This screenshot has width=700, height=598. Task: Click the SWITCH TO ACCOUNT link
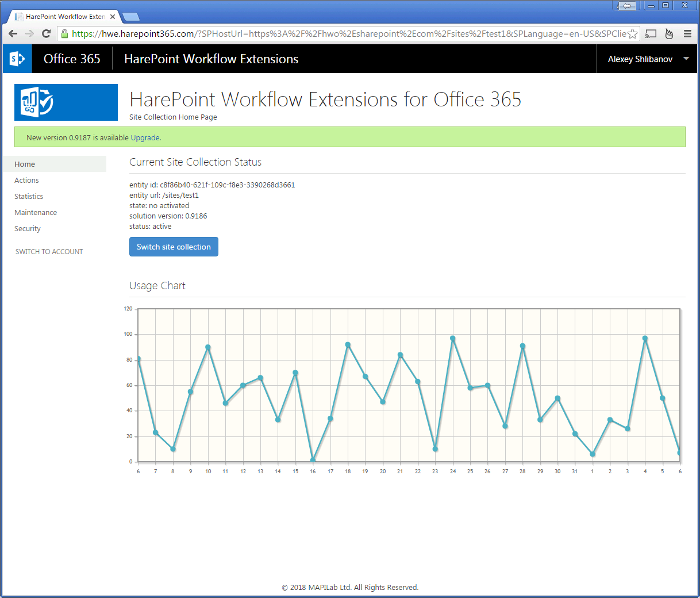tap(49, 252)
